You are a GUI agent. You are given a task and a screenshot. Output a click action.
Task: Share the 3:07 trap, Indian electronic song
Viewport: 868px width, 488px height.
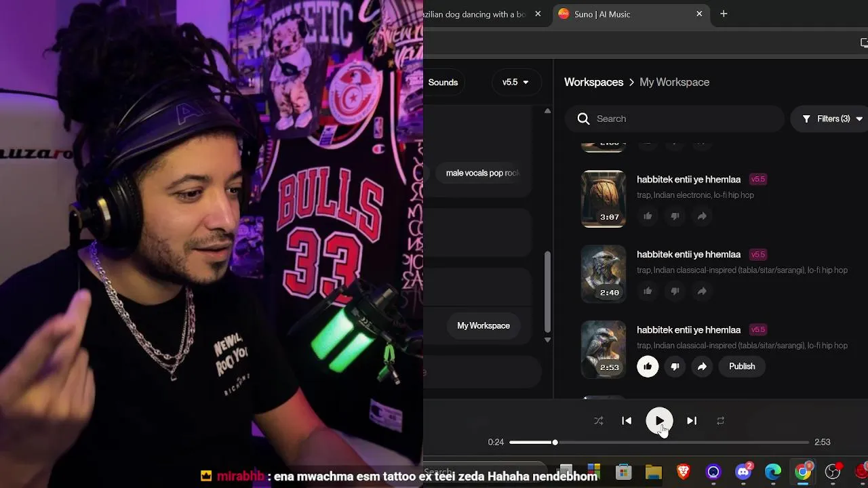coord(702,216)
